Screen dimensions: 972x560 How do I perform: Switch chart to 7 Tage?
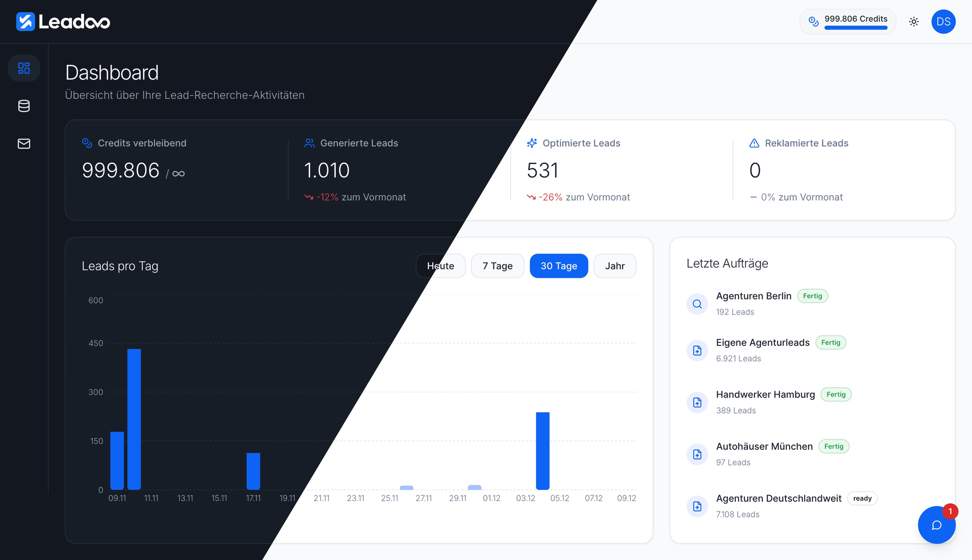(x=497, y=266)
